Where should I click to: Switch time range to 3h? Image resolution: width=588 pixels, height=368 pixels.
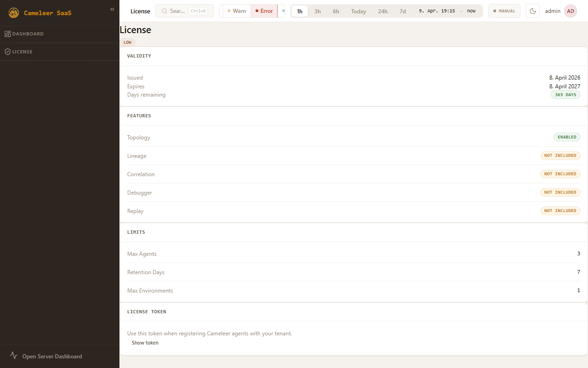pyautogui.click(x=317, y=11)
